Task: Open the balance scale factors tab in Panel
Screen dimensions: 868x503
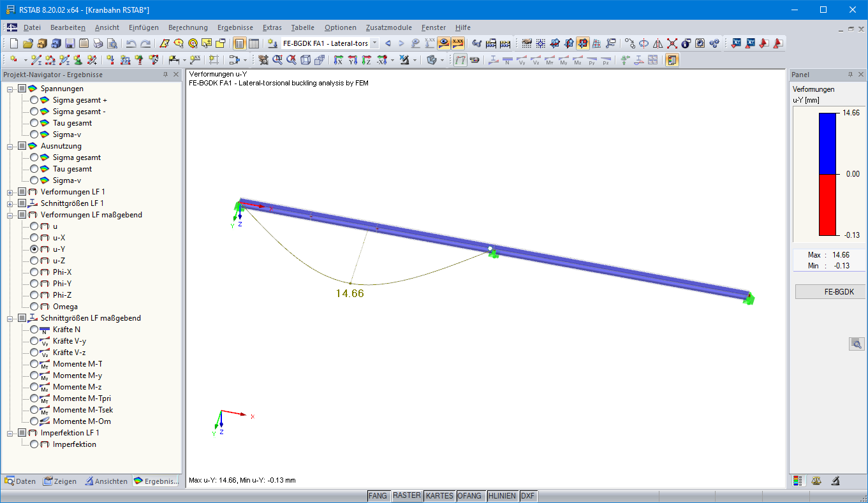Action: point(816,481)
